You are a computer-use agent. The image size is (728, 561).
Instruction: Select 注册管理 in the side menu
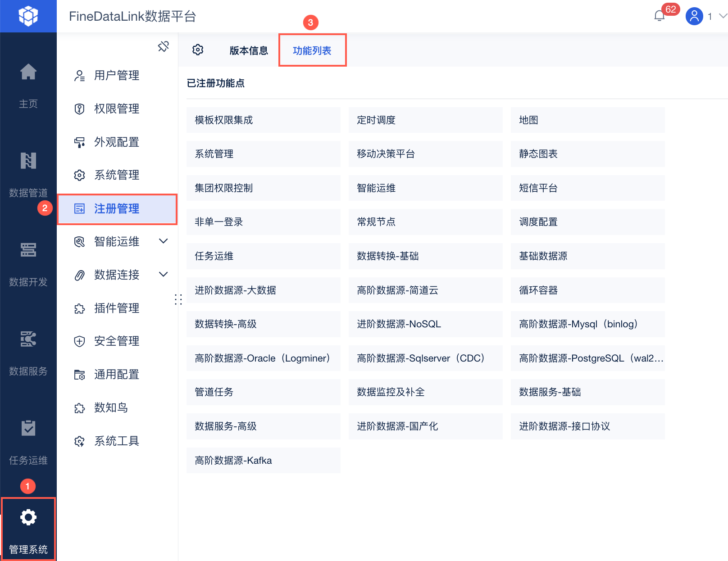[117, 209]
